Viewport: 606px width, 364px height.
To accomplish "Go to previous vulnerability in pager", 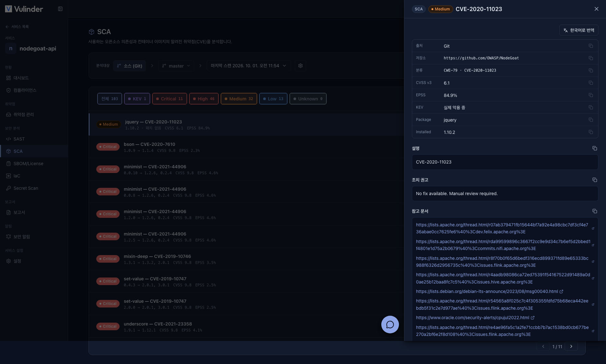I will (543, 346).
